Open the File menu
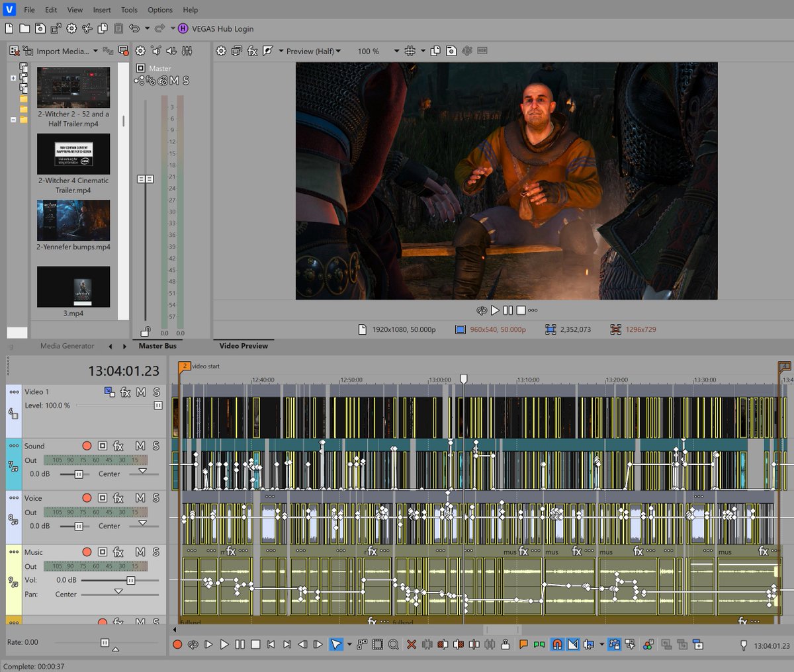This screenshot has height=672, width=794. 30,10
